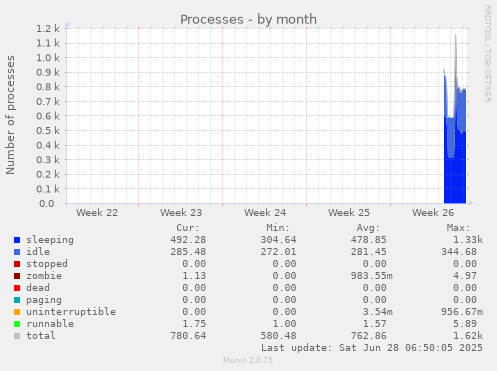Click the '0.6 k' y-axis tick label
497x371 pixels.
(x=48, y=116)
